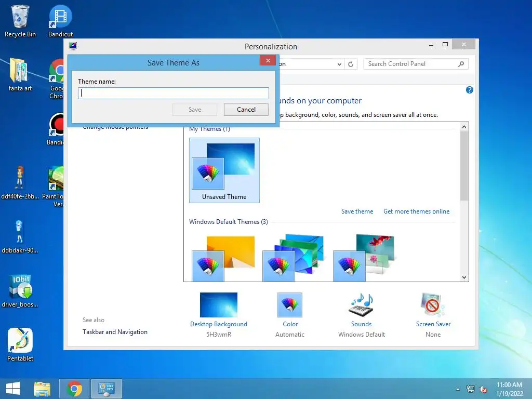Maximize the Personalization window
Image resolution: width=532 pixels, height=399 pixels.
click(x=445, y=45)
